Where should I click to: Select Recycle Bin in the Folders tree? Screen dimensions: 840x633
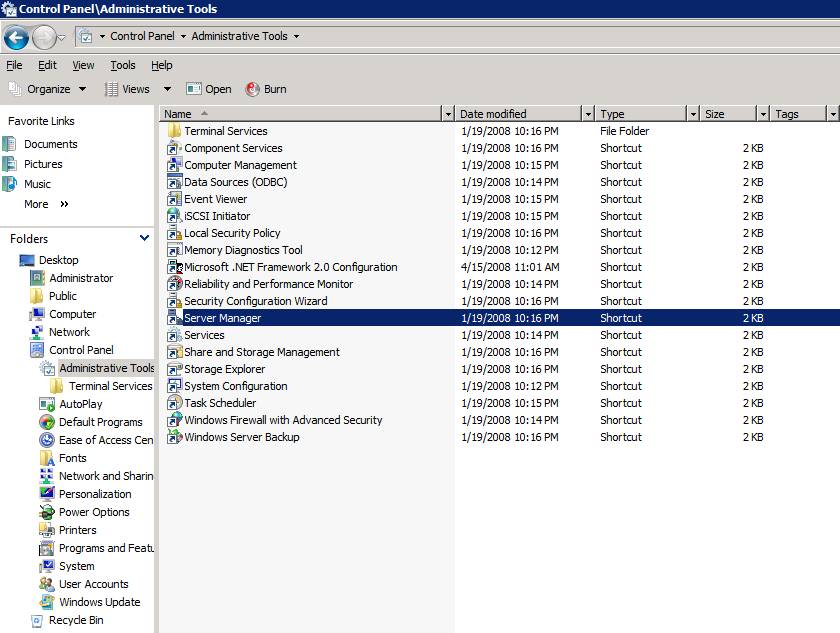click(76, 620)
